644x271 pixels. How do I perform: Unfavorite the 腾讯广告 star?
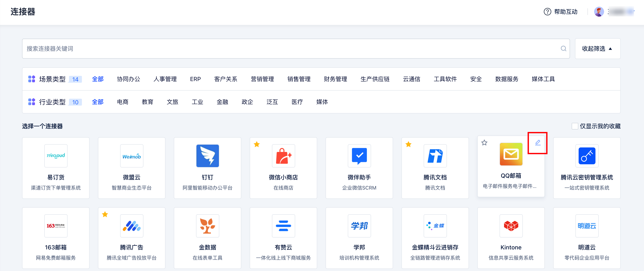click(x=105, y=214)
